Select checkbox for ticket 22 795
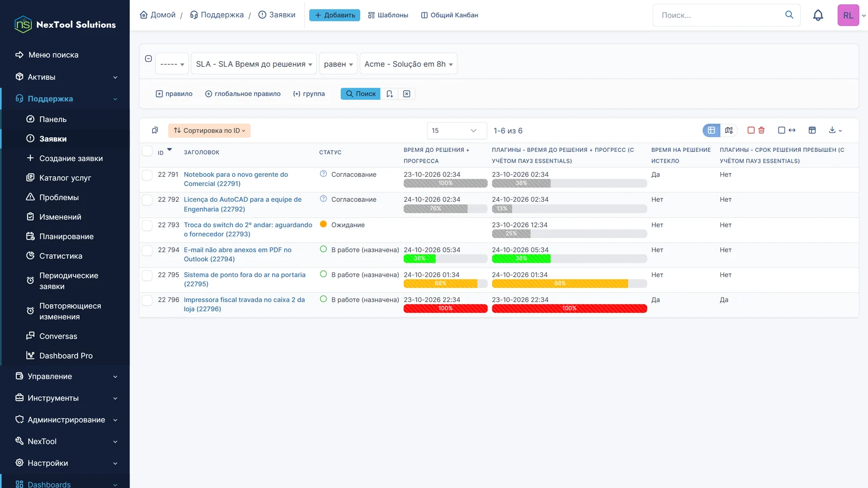868x488 pixels. tap(147, 275)
